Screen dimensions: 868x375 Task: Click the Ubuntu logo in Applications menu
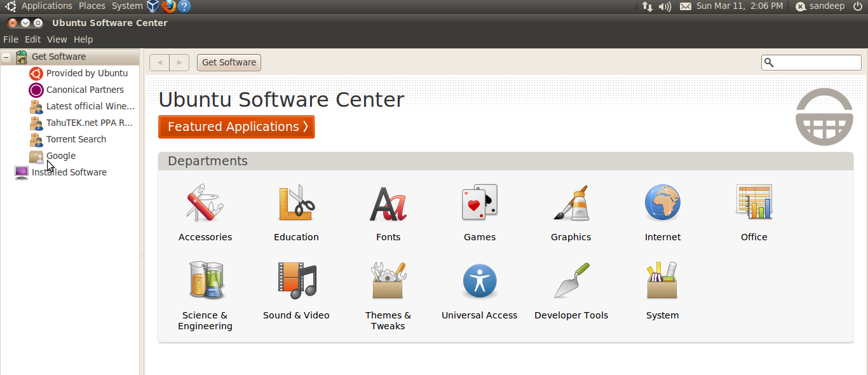click(x=11, y=6)
